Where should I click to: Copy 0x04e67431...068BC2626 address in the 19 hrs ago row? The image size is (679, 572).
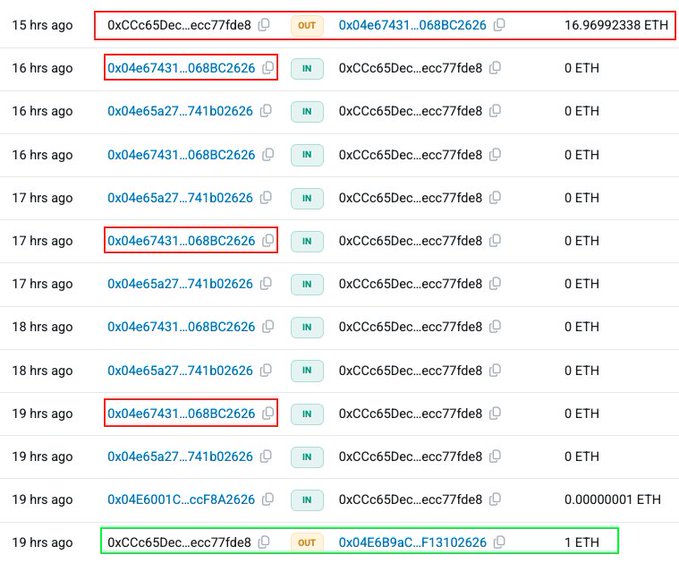(268, 413)
